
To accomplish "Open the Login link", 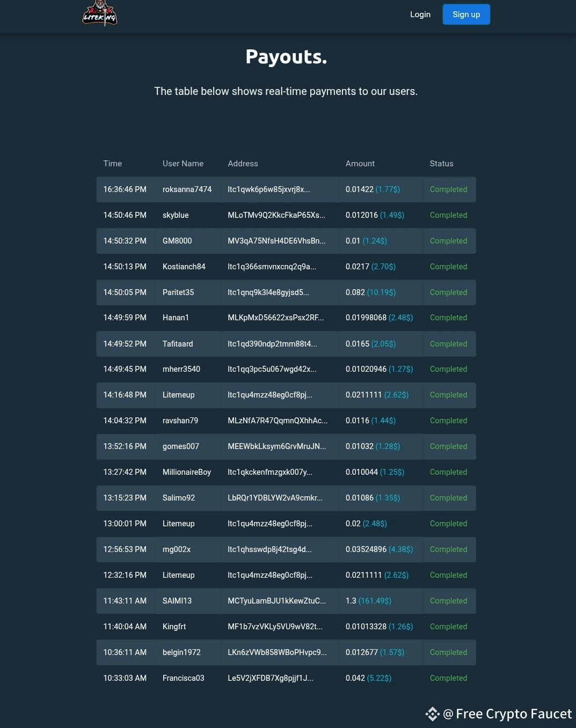I will point(420,14).
